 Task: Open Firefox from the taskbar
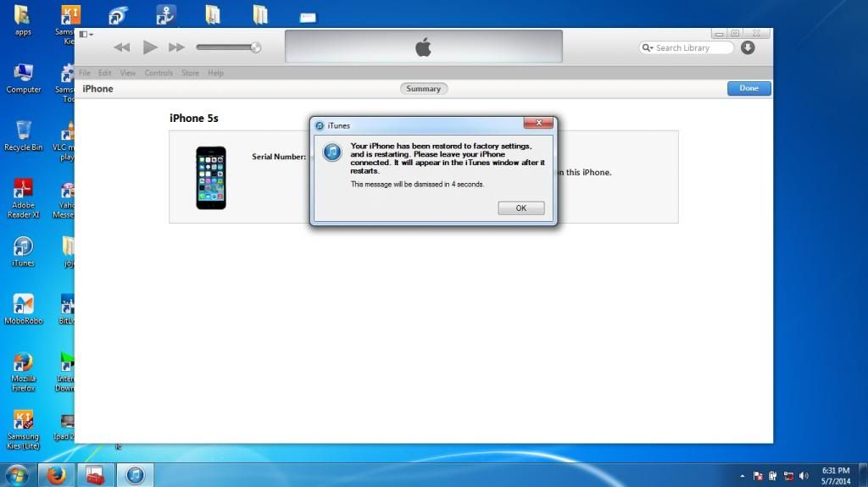[56, 475]
